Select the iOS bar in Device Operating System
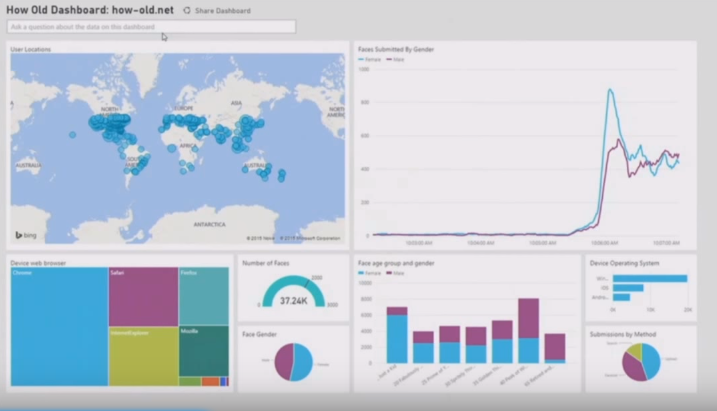The image size is (717, 411). (628, 288)
